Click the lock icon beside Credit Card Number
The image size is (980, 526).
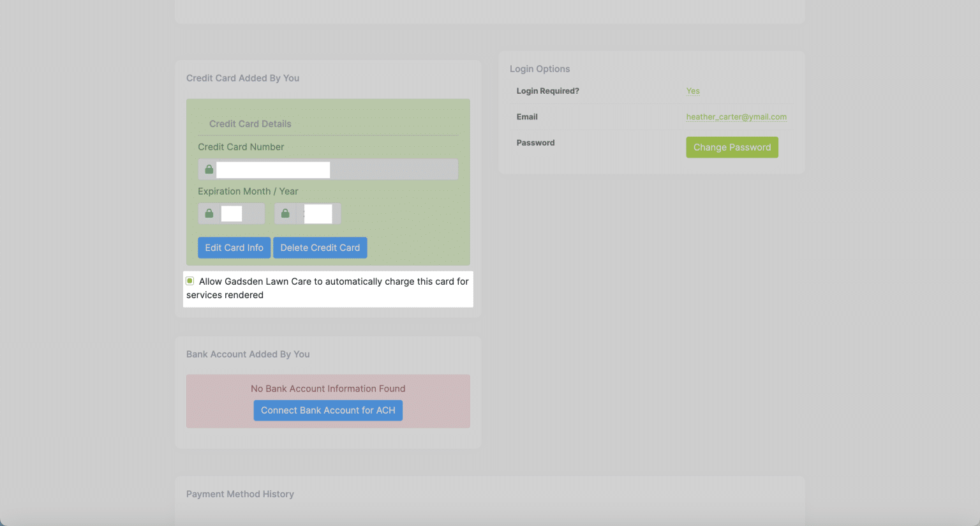(x=209, y=169)
